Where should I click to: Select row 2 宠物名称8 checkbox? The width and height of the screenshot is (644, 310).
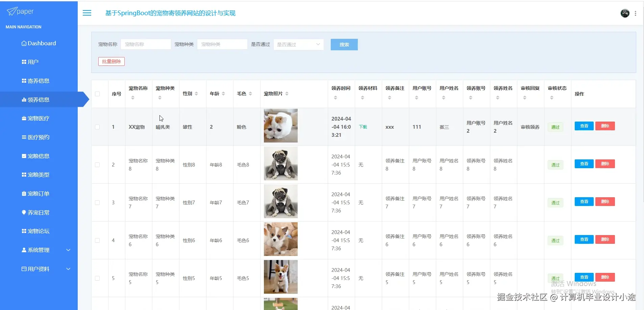tap(97, 165)
